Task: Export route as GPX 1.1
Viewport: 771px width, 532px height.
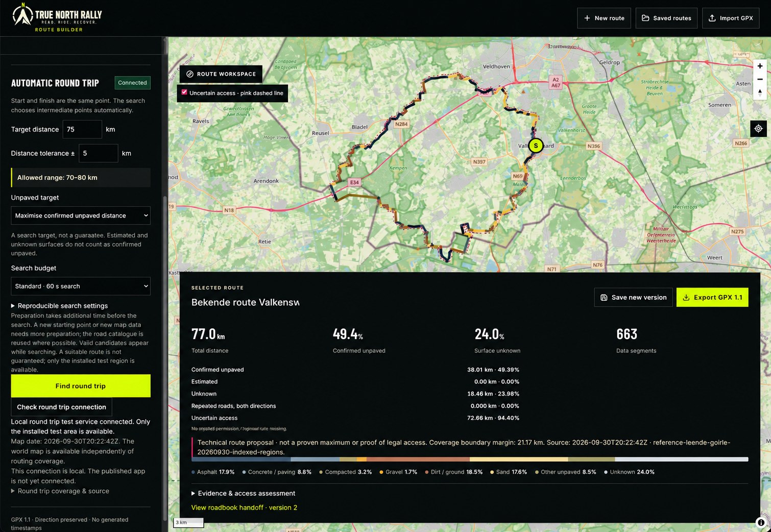Action: tap(712, 297)
